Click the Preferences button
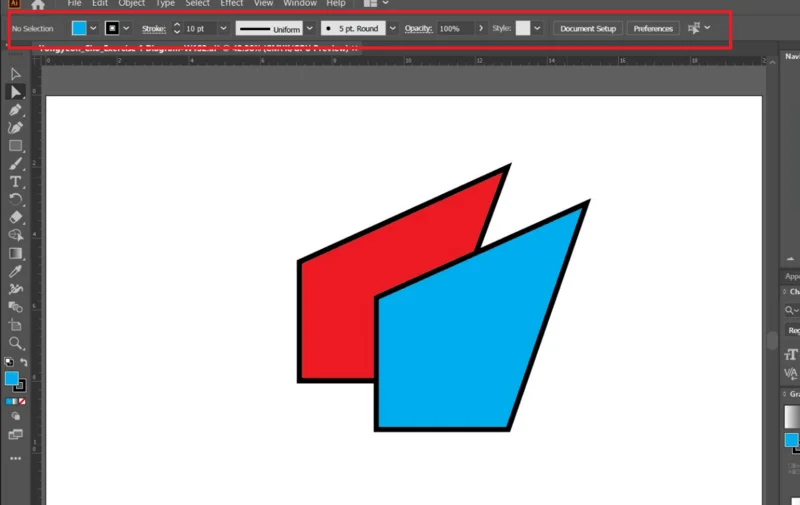The image size is (800, 505). 653,29
